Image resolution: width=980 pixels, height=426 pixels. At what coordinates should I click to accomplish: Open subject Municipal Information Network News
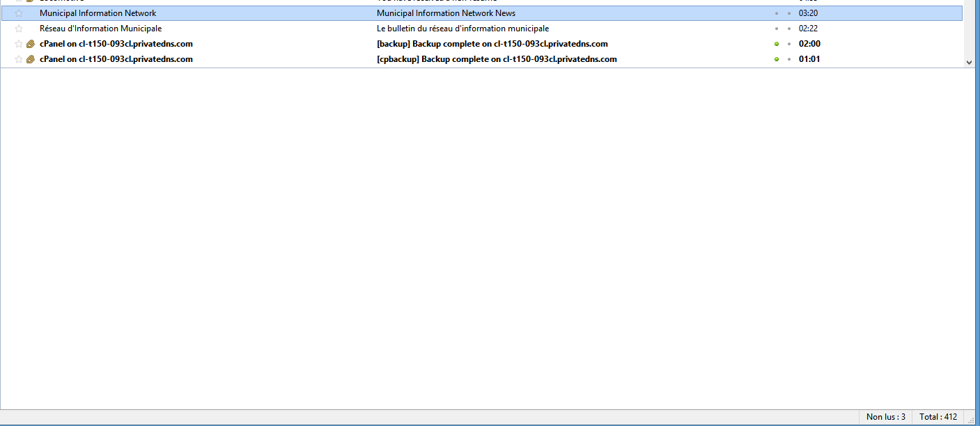pyautogui.click(x=446, y=13)
